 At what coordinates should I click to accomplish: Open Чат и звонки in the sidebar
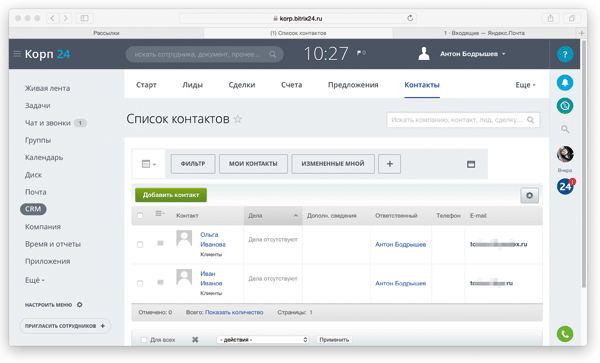(x=48, y=123)
